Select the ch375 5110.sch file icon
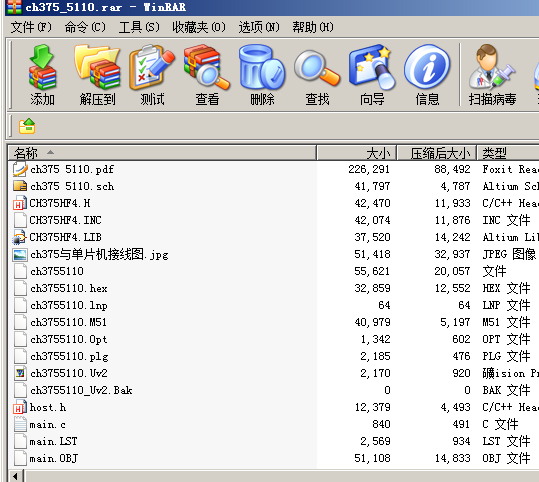 (20, 186)
